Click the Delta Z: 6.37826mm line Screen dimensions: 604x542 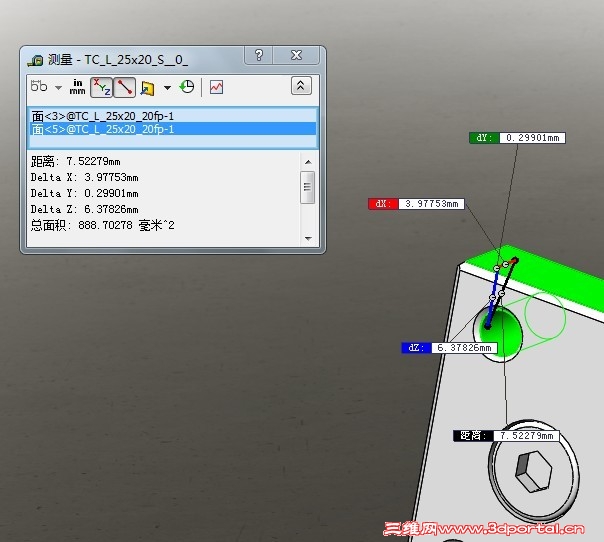(x=84, y=209)
